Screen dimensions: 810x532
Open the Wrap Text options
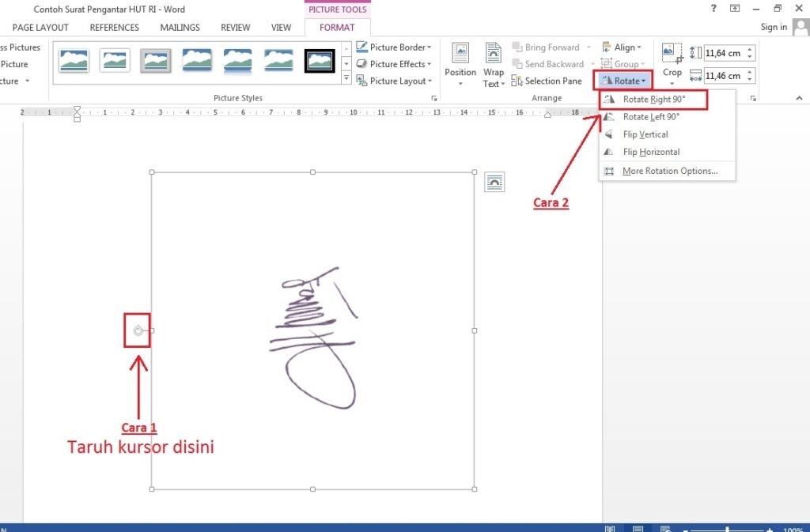(494, 65)
